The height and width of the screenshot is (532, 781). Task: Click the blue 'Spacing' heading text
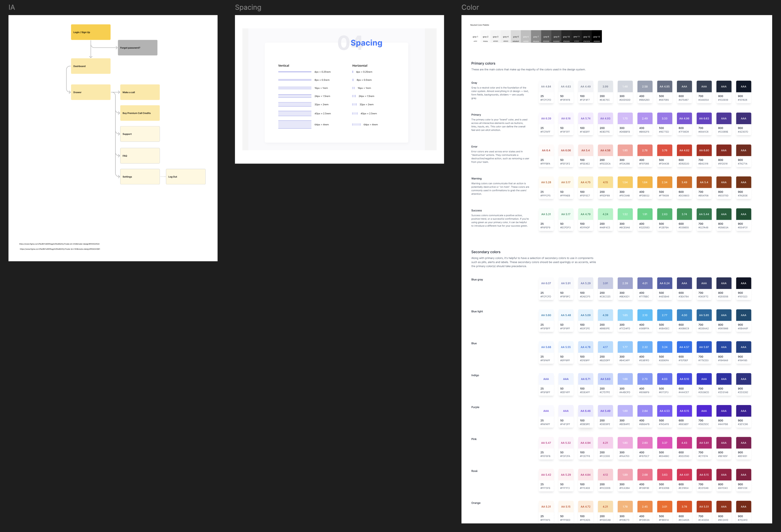pyautogui.click(x=366, y=43)
